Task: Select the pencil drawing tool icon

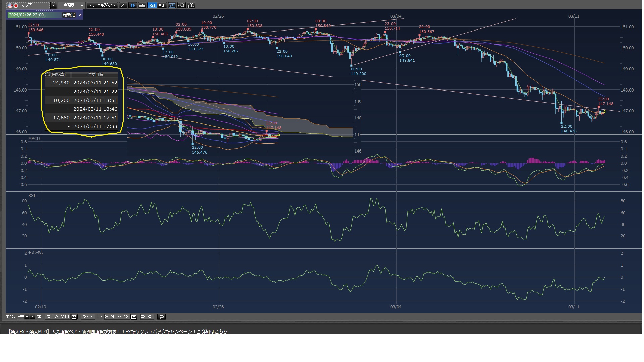Action: (123, 5)
